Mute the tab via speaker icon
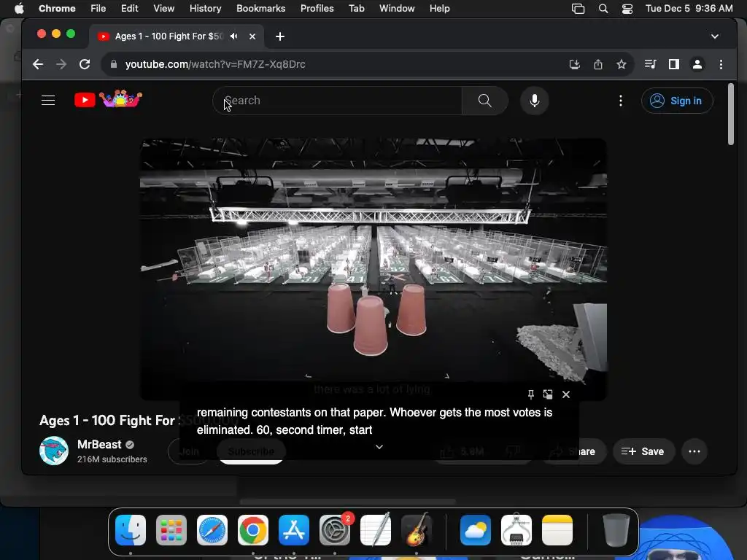 (x=233, y=36)
